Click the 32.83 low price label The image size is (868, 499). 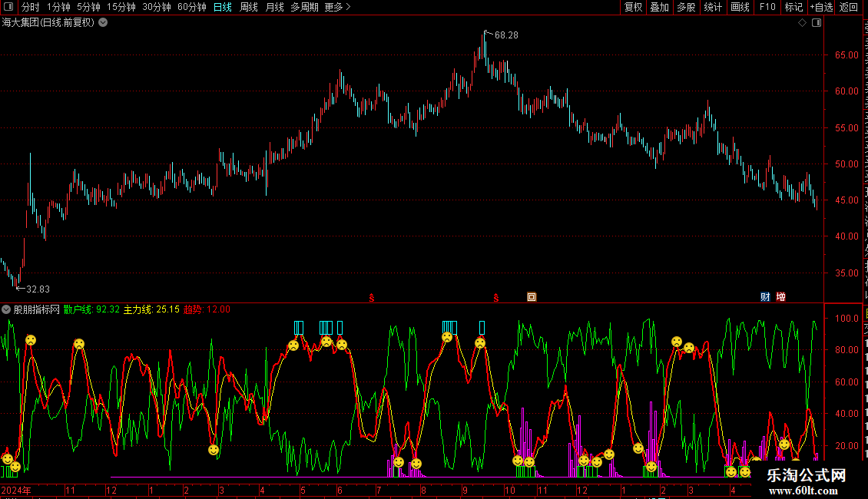point(38,289)
